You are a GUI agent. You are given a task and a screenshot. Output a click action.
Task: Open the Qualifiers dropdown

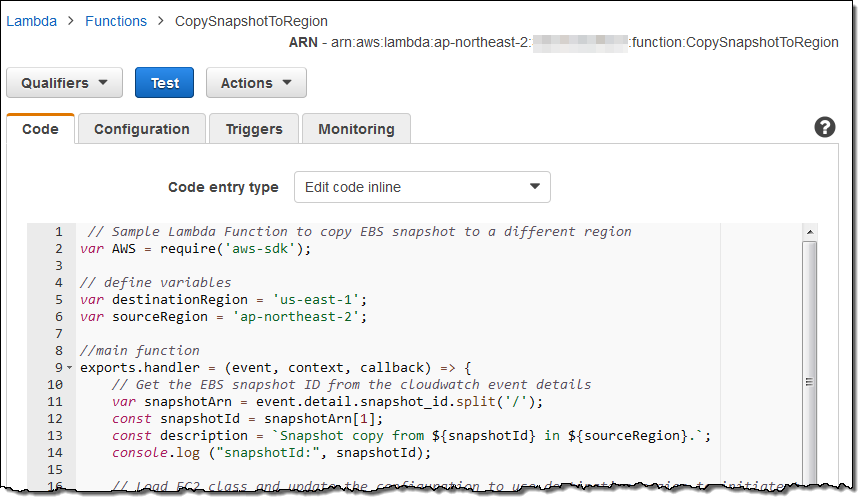[x=64, y=83]
